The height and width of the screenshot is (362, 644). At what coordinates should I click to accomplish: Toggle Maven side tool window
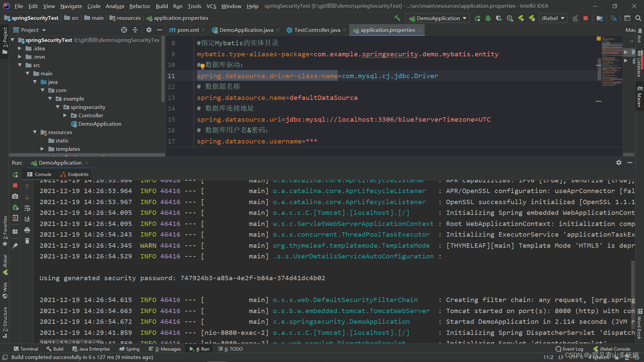point(639,97)
